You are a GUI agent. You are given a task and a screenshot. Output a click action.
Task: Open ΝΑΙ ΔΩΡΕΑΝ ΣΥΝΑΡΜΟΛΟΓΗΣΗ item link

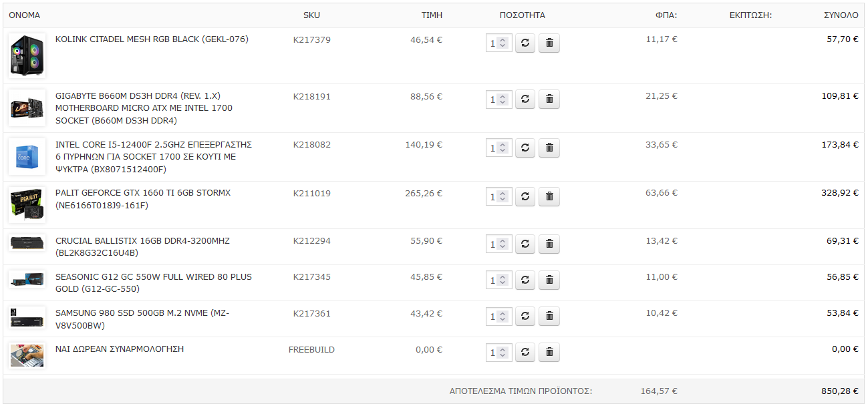point(120,349)
